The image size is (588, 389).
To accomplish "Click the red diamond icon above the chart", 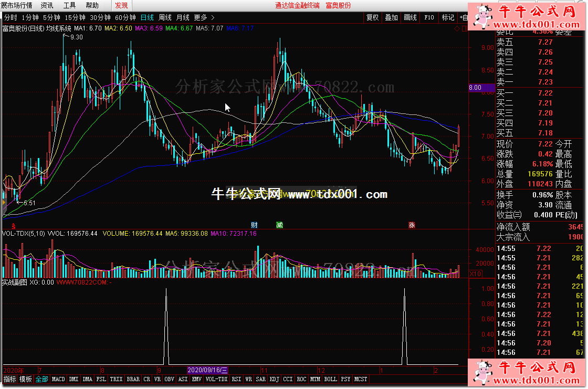I will point(457,28).
